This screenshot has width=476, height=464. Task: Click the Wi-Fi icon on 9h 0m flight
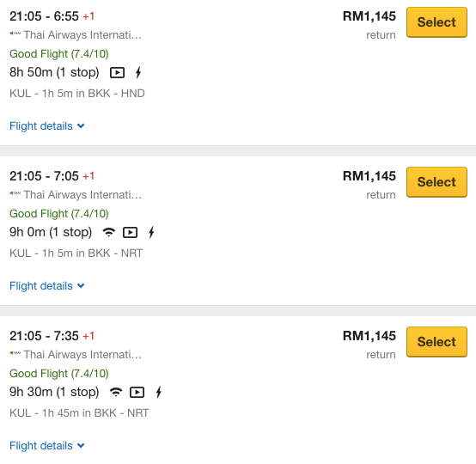[x=108, y=232]
